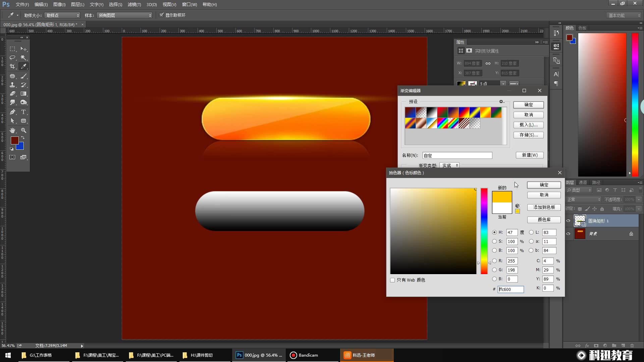Select the Lasso tool
Viewport: 644px width, 362px height.
[12, 58]
